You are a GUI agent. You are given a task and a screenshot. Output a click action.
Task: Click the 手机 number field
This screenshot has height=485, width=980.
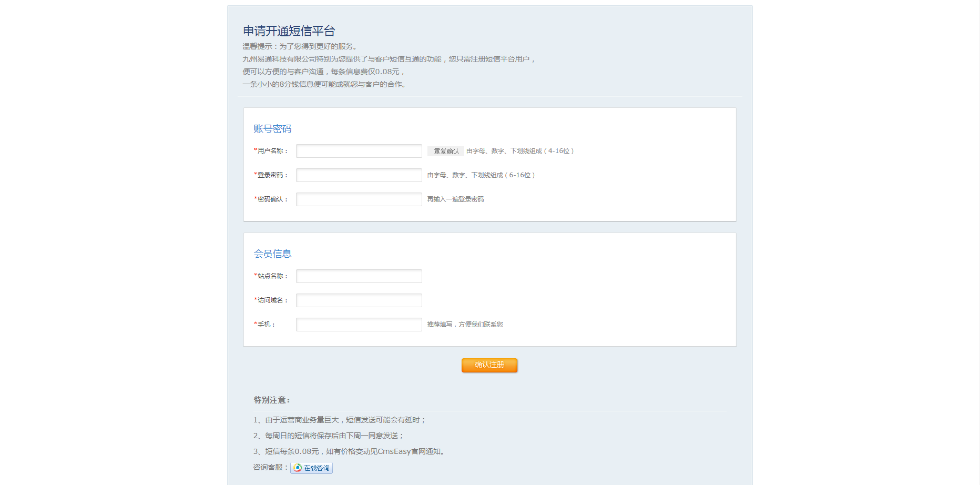359,325
